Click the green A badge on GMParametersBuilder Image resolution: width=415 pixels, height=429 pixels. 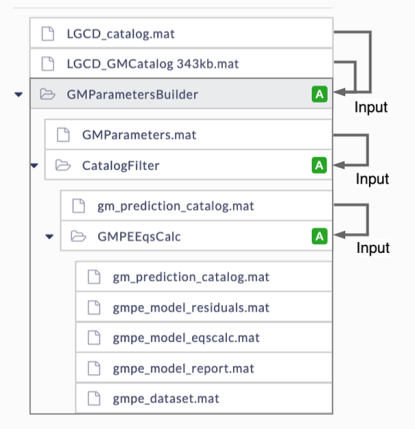point(319,94)
